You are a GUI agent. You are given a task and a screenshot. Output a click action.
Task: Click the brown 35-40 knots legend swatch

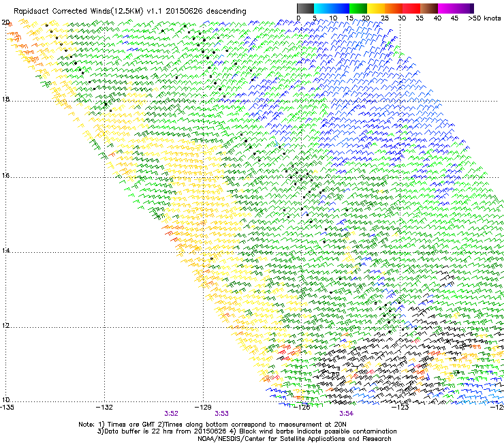[429, 8]
